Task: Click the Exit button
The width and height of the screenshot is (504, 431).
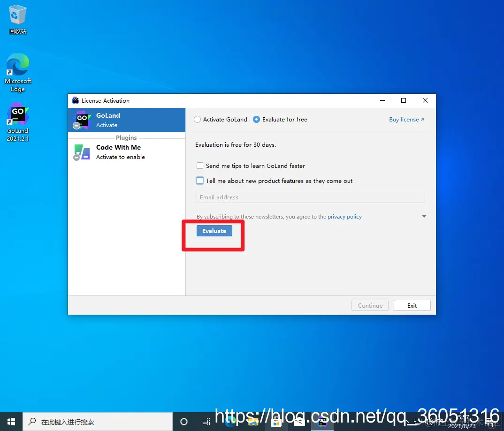Action: (x=412, y=305)
